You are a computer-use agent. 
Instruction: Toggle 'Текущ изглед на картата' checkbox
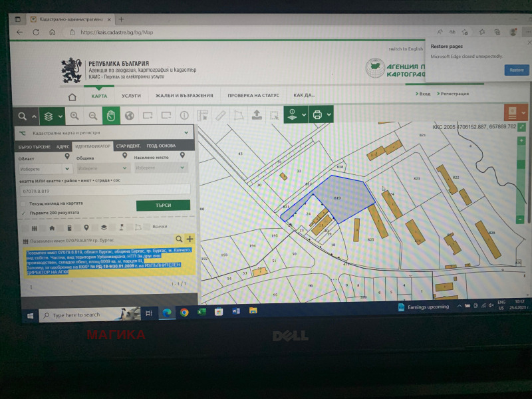[24, 203]
